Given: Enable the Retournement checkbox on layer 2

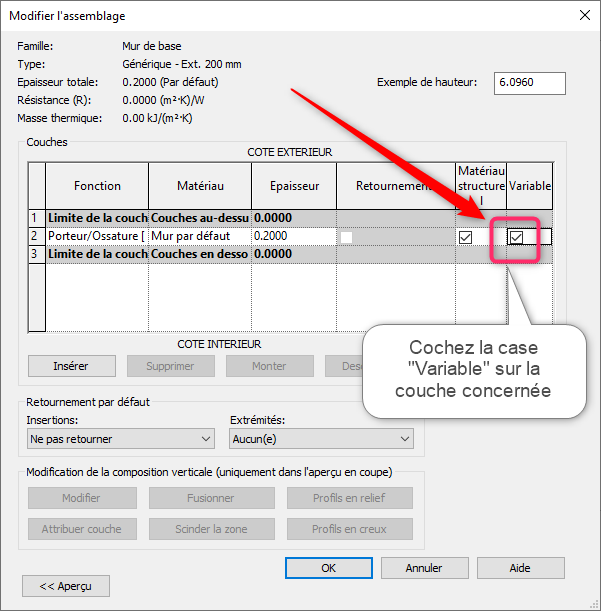Looking at the screenshot, I should [x=346, y=237].
